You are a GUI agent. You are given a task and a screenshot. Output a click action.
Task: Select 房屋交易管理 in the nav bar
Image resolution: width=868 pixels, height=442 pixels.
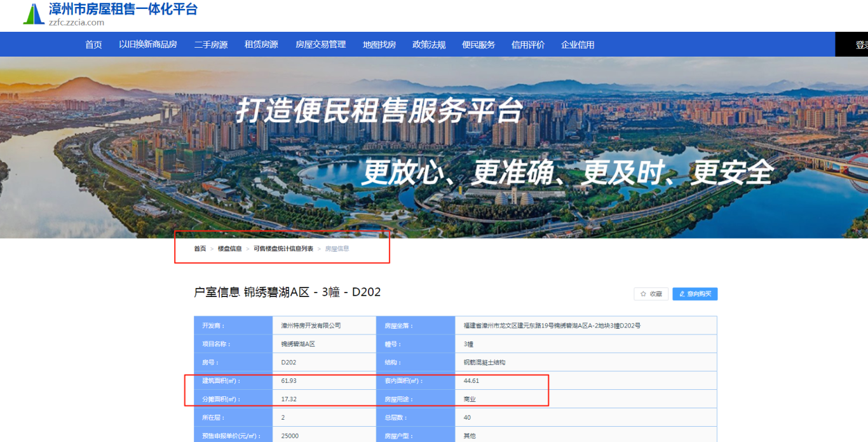click(320, 45)
